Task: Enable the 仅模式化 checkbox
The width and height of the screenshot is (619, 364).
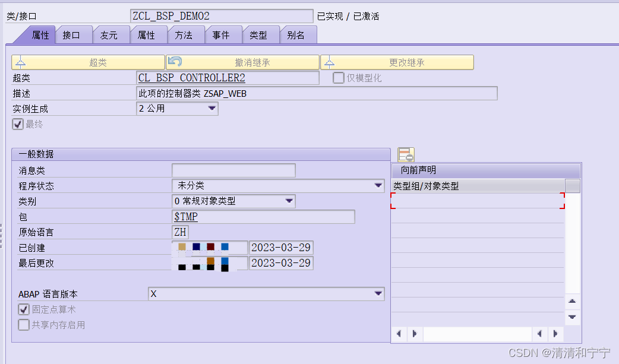Action: click(339, 78)
